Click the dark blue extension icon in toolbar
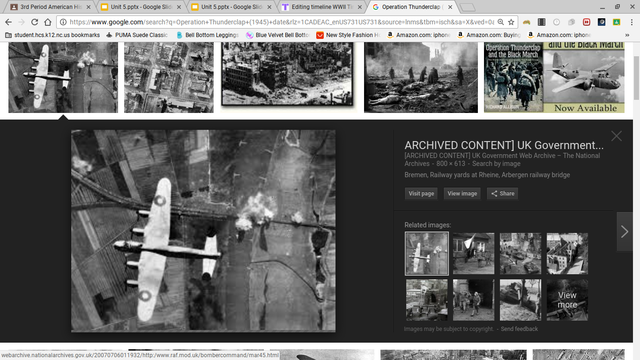Viewport: 640px width, 360px height. [602, 22]
